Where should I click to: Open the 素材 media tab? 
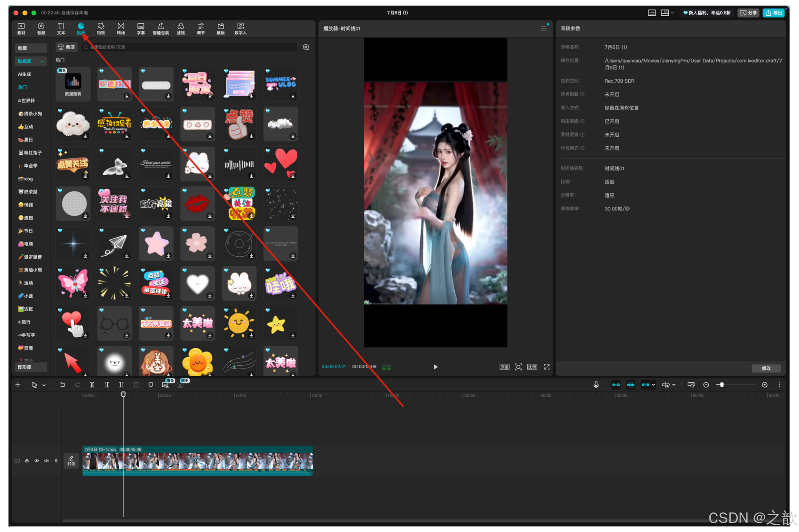[21, 29]
